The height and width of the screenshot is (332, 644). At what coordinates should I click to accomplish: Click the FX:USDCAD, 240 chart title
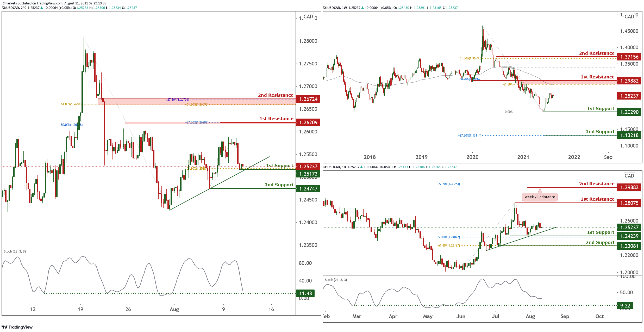pos(14,8)
